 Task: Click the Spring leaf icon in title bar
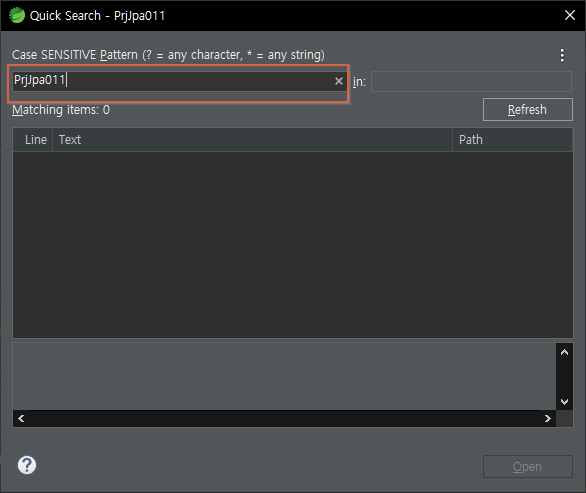click(17, 15)
